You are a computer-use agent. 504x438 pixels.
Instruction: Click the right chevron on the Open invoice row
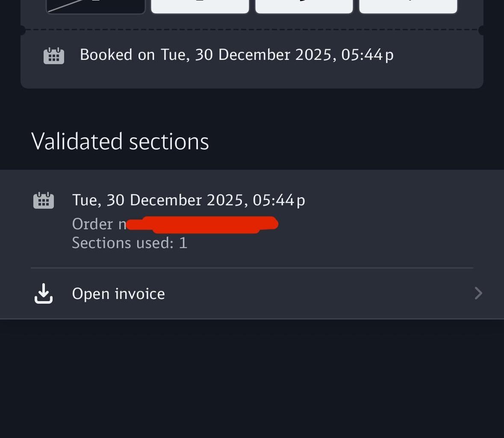[x=478, y=293]
